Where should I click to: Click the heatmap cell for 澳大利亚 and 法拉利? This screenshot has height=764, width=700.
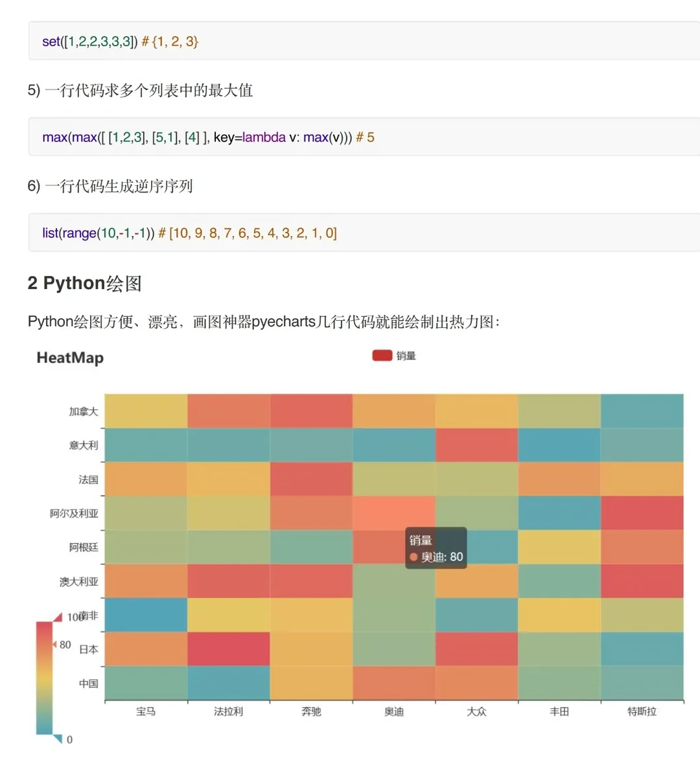pyautogui.click(x=228, y=581)
